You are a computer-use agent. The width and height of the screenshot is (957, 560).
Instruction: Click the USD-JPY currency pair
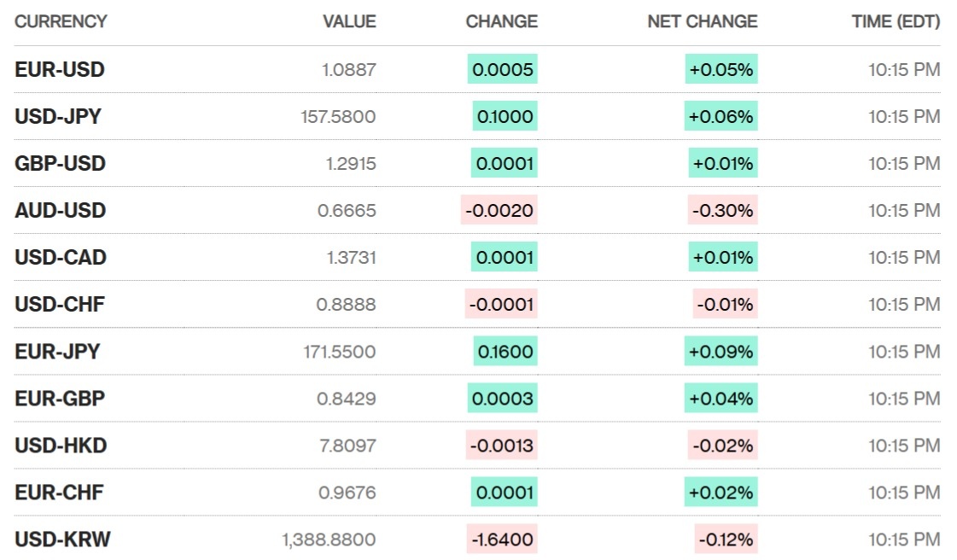(x=58, y=117)
